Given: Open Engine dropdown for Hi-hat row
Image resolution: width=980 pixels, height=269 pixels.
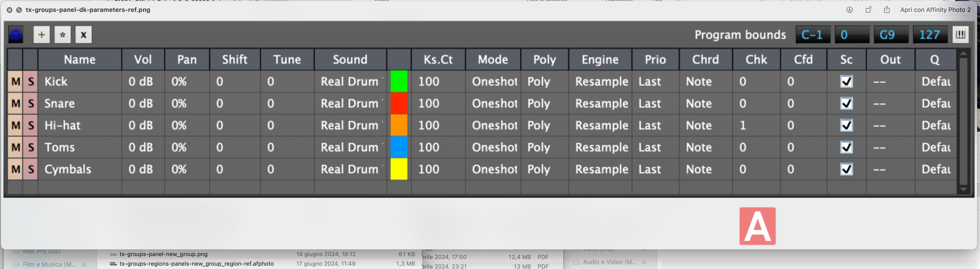Looking at the screenshot, I should 600,126.
